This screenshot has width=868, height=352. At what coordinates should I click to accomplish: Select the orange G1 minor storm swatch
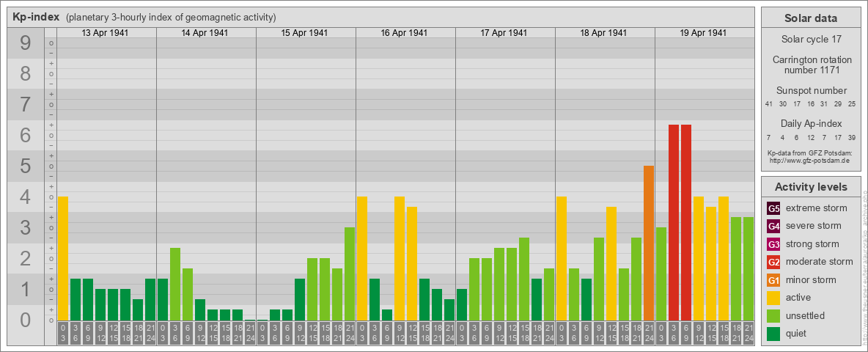pos(773,280)
